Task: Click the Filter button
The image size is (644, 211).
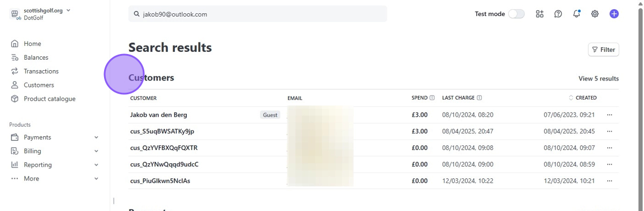Action: [603, 49]
